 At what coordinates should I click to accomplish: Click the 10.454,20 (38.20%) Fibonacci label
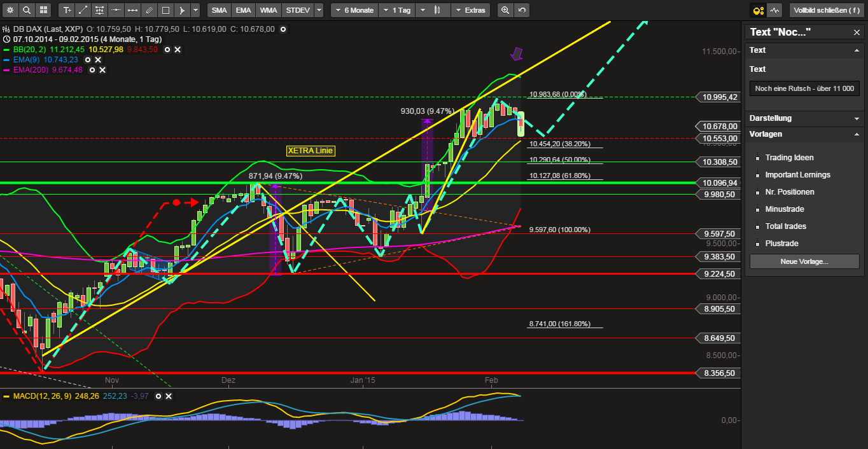pos(559,144)
